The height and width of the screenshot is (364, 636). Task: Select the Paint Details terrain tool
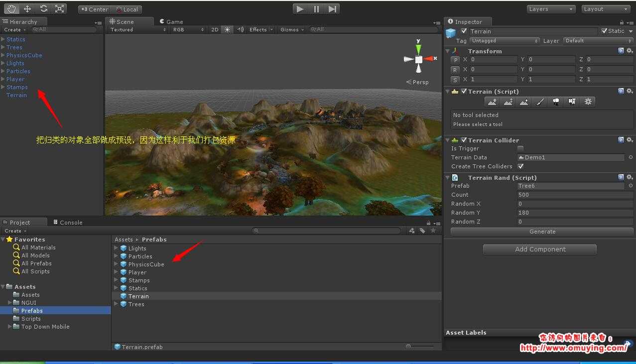point(572,102)
